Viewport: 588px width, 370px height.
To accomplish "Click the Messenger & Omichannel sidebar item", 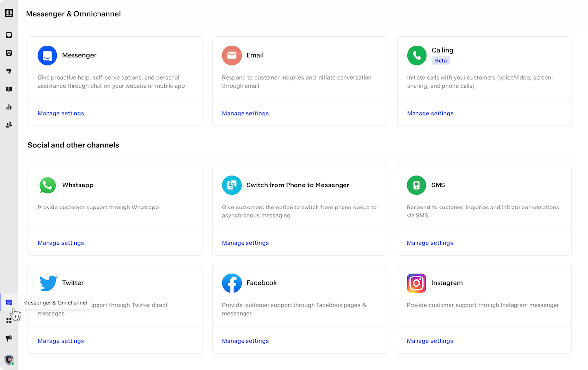I will point(9,302).
